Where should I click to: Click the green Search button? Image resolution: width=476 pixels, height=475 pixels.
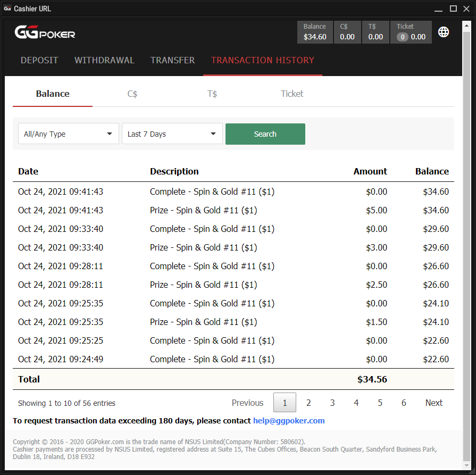pos(265,134)
